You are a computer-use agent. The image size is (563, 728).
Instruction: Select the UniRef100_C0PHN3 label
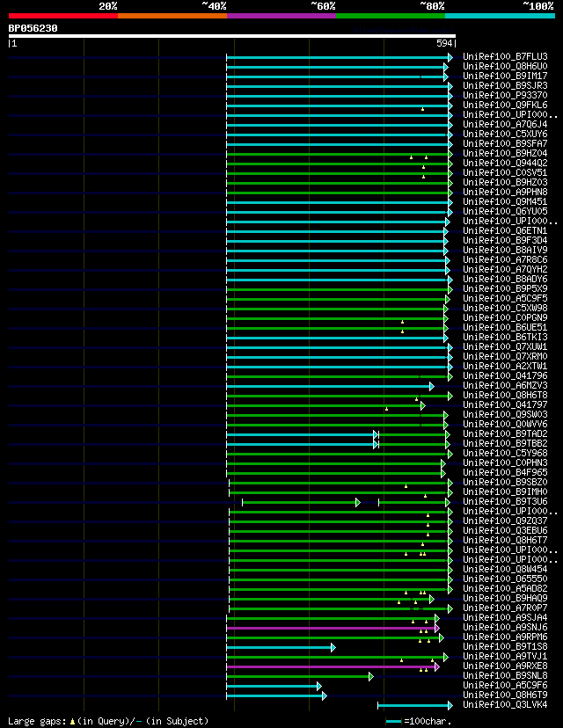[506, 462]
